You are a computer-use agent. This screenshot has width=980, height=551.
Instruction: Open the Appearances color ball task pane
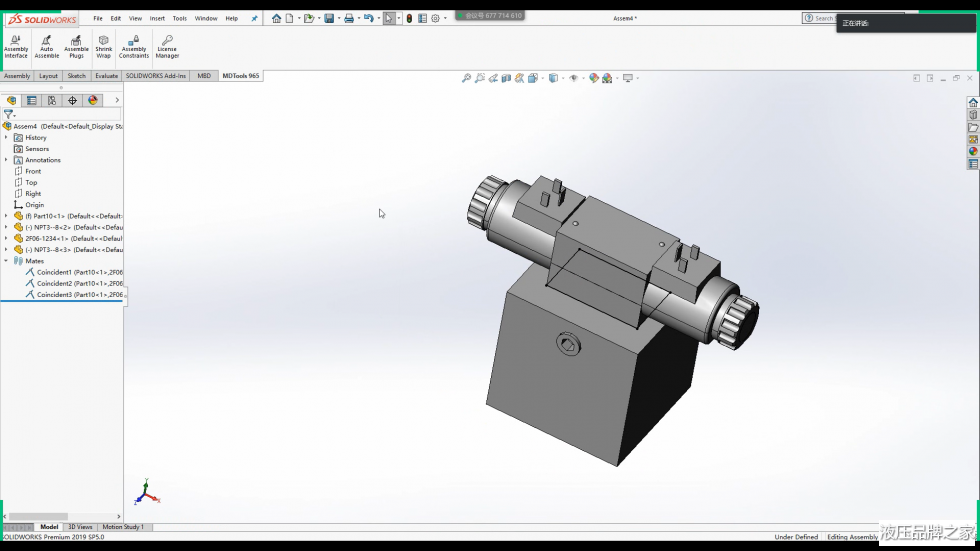[973, 152]
